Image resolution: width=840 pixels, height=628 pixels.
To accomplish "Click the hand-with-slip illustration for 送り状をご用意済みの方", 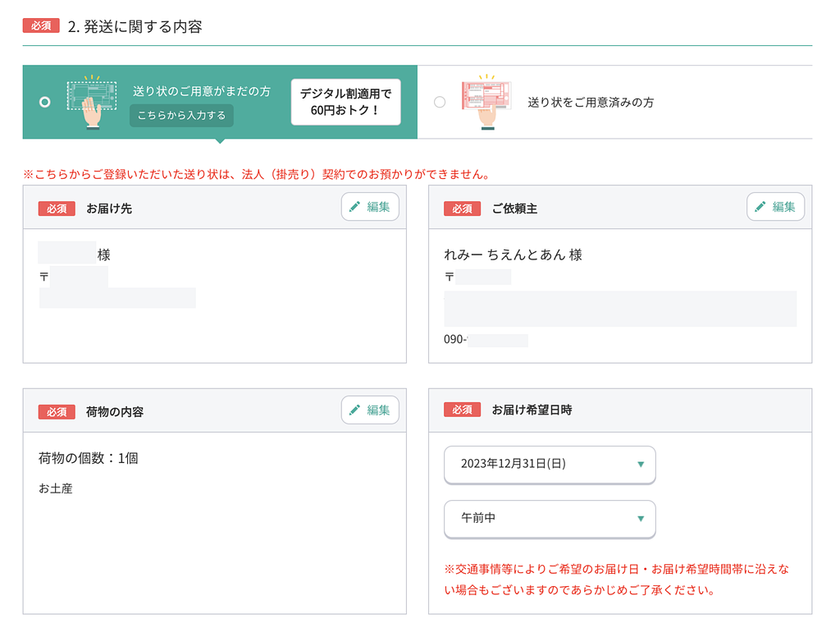I will 485,100.
